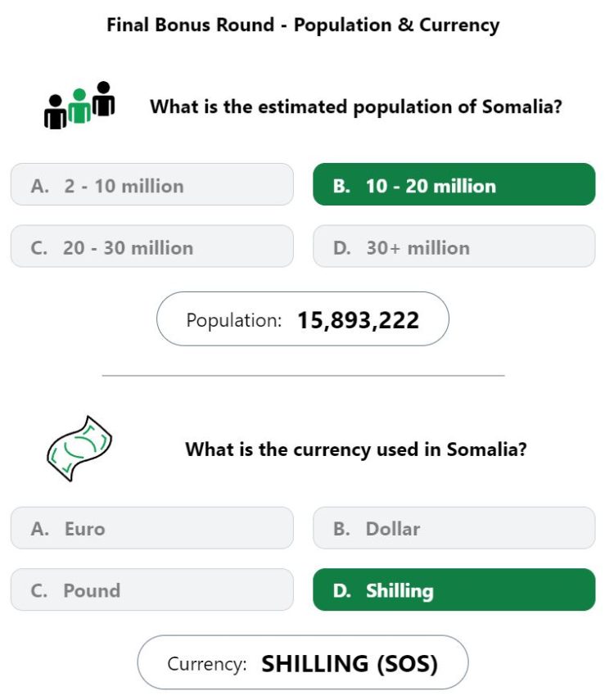Choose Euro as the currency answer
Image resolution: width=614 pixels, height=700 pixels.
(151, 528)
